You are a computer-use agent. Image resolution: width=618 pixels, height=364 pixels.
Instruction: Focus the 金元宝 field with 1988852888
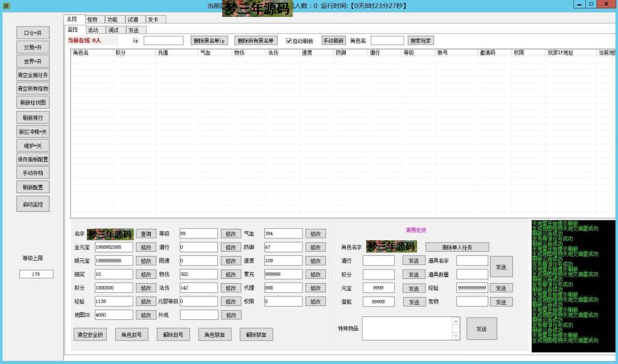(114, 247)
